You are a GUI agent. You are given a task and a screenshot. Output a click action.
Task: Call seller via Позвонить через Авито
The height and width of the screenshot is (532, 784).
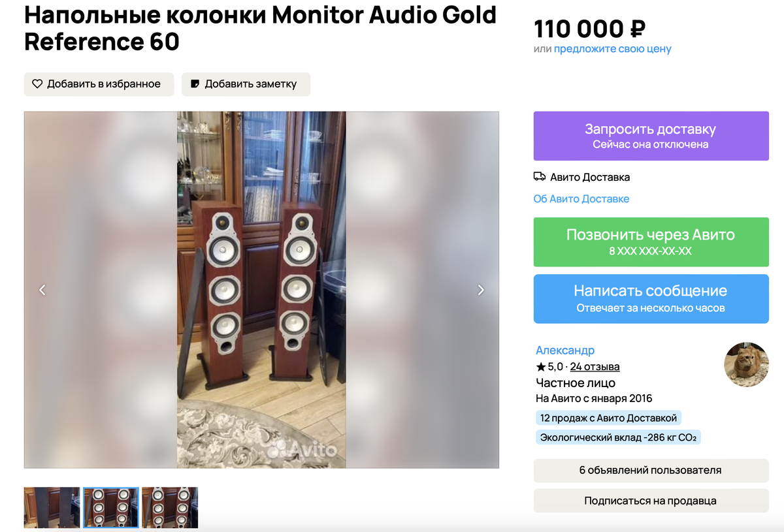tap(651, 242)
